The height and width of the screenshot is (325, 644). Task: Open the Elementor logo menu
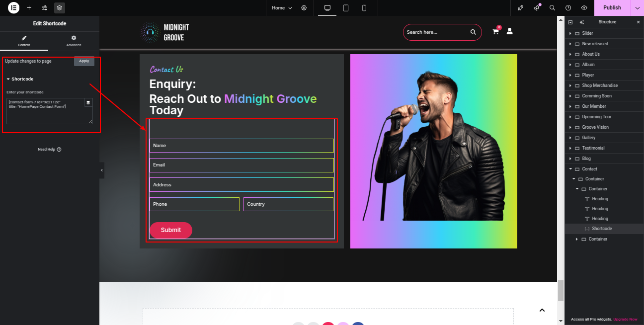[13, 8]
